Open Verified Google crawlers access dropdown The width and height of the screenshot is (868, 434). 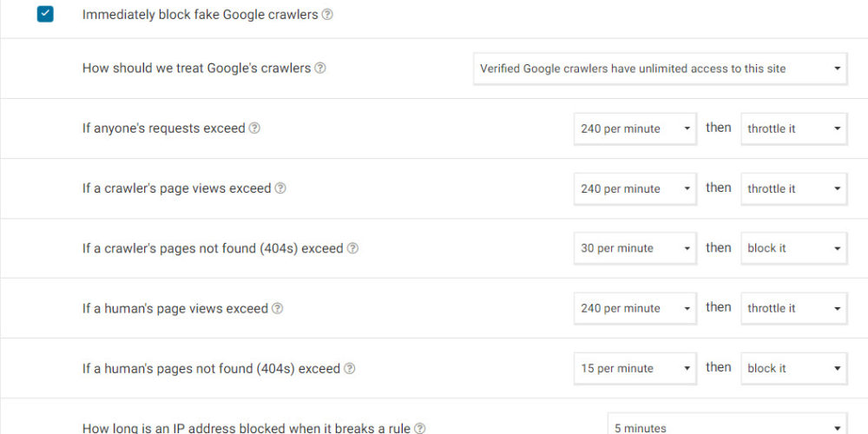coord(660,69)
